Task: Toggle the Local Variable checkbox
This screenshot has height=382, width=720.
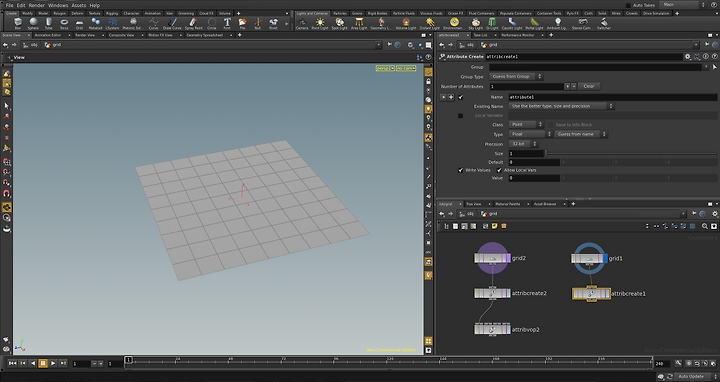Action: [x=461, y=116]
